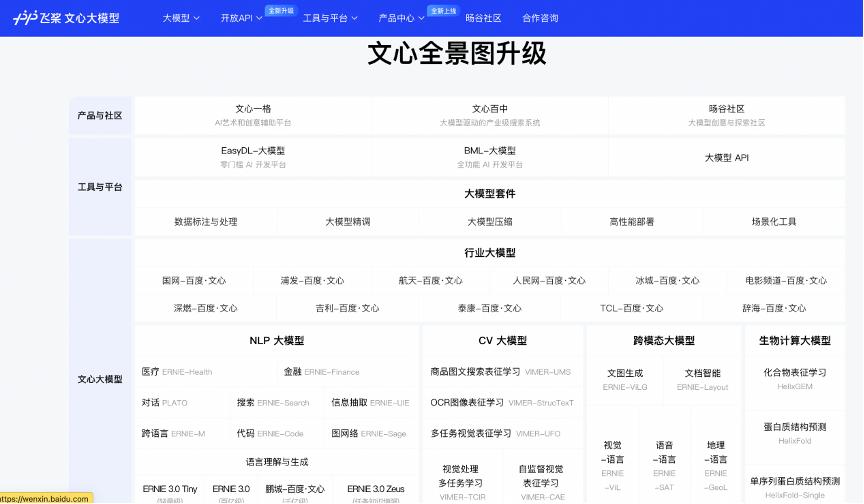Viewport: 864px width, 504px height.
Task: Open 鹏城-百度·文心 language model
Action: point(295,491)
